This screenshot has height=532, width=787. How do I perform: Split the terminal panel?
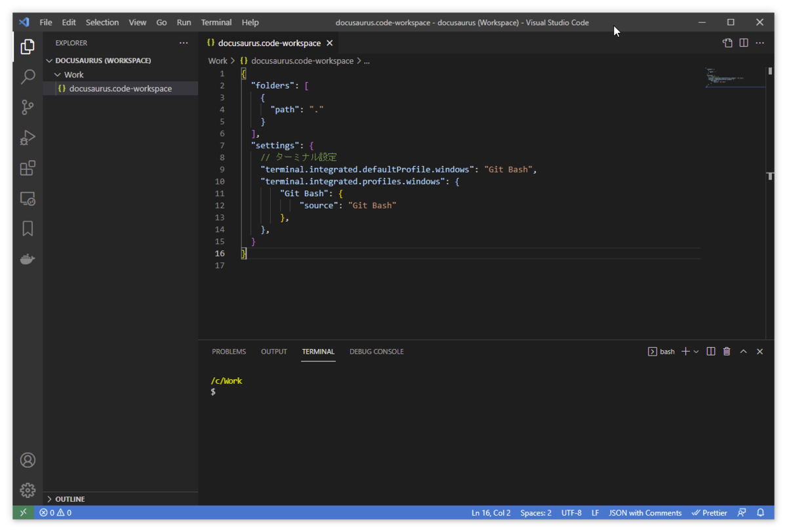pyautogui.click(x=710, y=352)
